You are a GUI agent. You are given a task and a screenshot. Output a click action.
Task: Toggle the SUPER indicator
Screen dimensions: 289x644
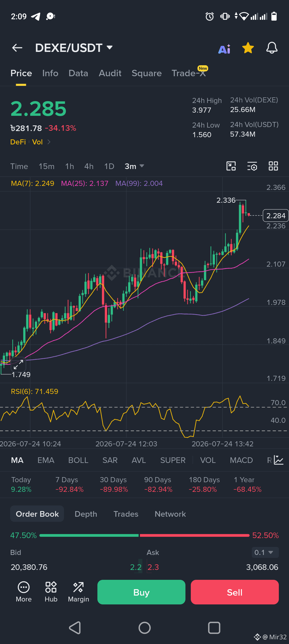coord(173,460)
